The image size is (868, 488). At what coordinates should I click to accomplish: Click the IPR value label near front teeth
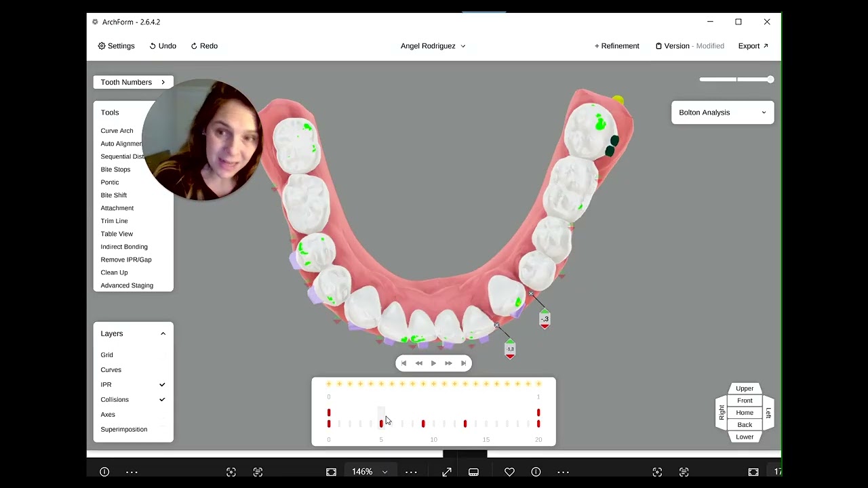tap(510, 349)
